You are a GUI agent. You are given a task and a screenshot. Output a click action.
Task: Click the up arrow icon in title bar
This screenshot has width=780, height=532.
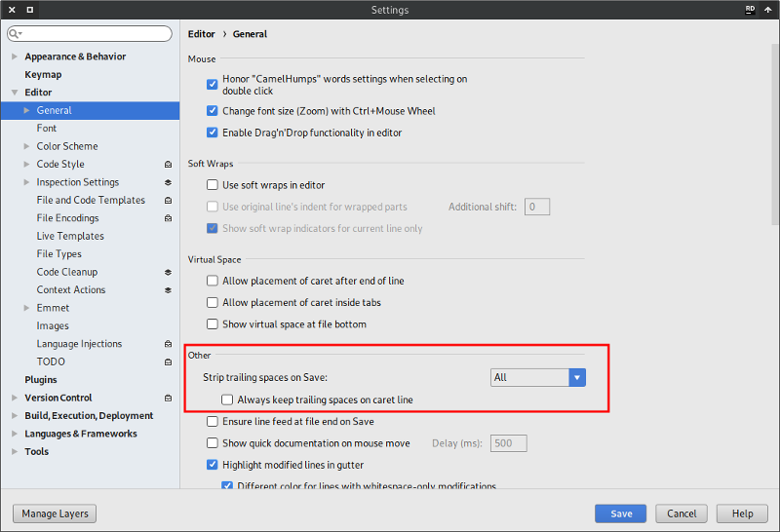tap(768, 10)
